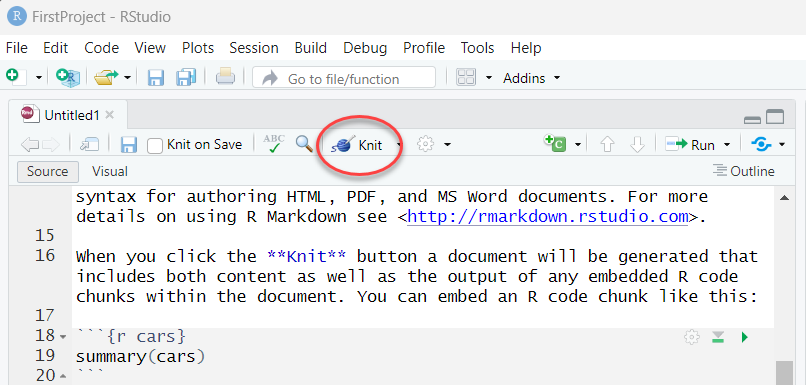
Task: Click the magnifying glass find/replace icon
Action: (304, 144)
